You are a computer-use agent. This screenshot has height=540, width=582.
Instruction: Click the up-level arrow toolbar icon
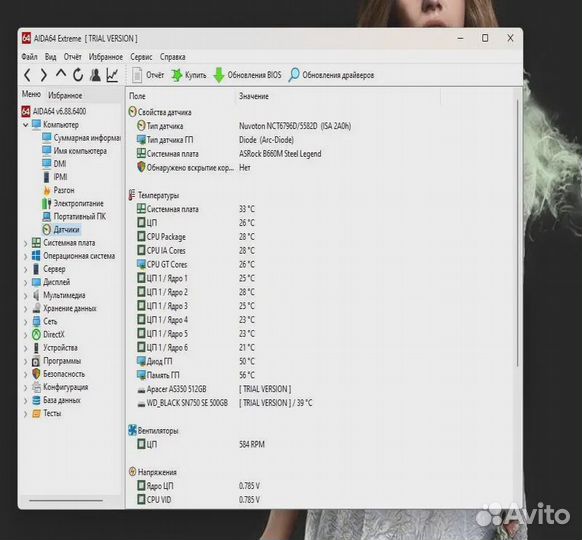pos(61,74)
